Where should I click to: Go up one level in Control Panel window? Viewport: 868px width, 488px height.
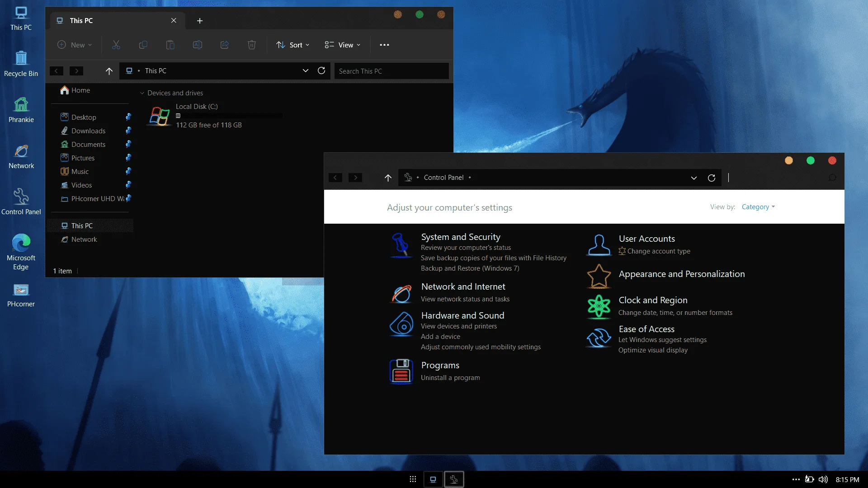(388, 178)
